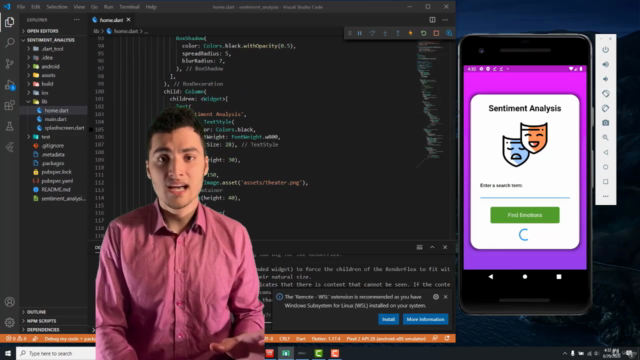The width and height of the screenshot is (640, 360).
Task: Click the emulator sidebar Back triangle
Action: (x=606, y=152)
